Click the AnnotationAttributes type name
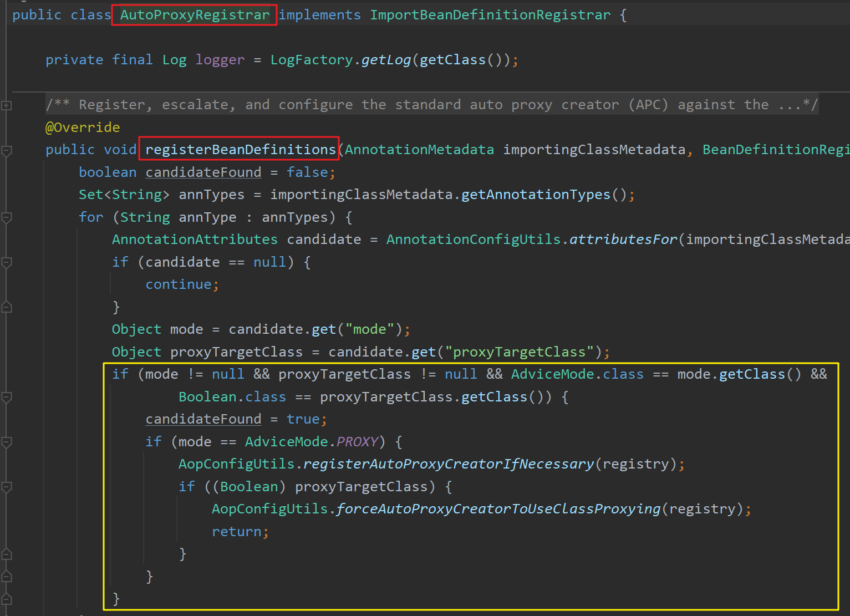The height and width of the screenshot is (616, 850). pos(195,240)
